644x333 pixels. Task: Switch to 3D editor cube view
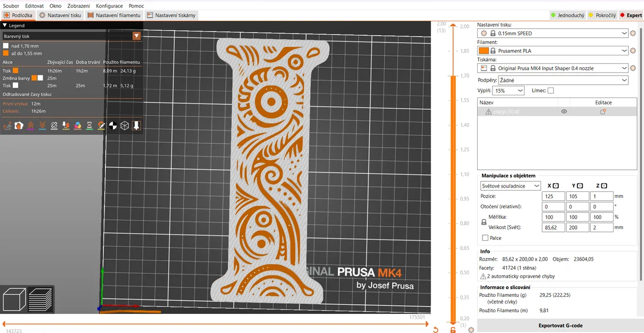click(x=14, y=299)
